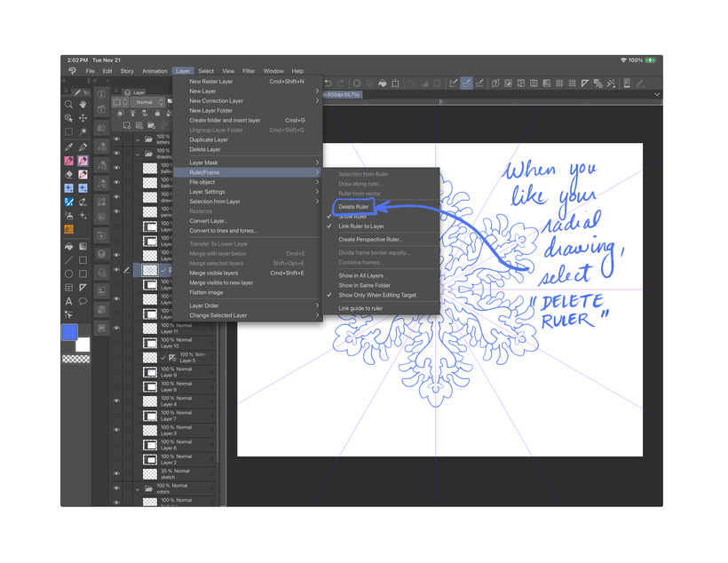The width and height of the screenshot is (728, 563).
Task: Hide the sketch layer with its eye icon
Action: click(116, 474)
